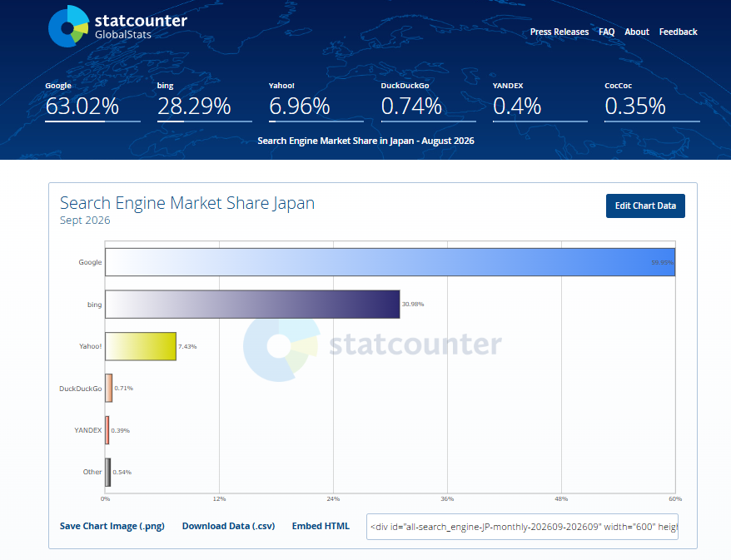Click the YANDEX axis label in chart
731x560 pixels.
[87, 430]
